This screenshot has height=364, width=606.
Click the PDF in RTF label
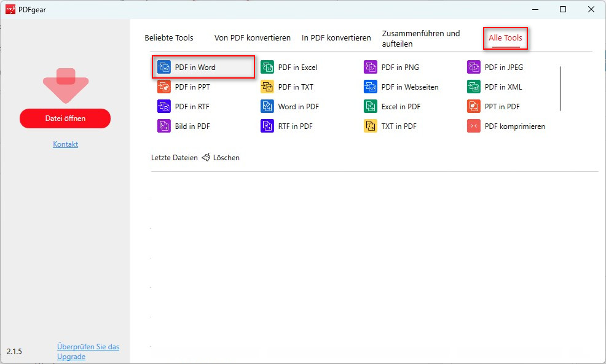(x=192, y=107)
